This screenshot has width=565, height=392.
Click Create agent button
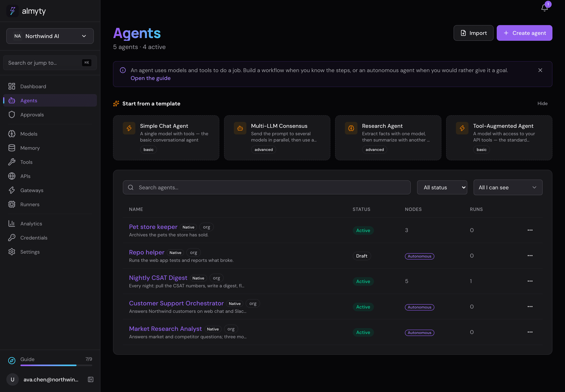524,33
